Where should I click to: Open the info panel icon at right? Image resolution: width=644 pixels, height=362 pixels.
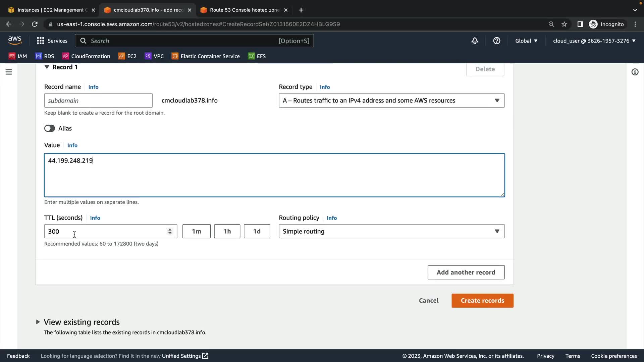(635, 72)
